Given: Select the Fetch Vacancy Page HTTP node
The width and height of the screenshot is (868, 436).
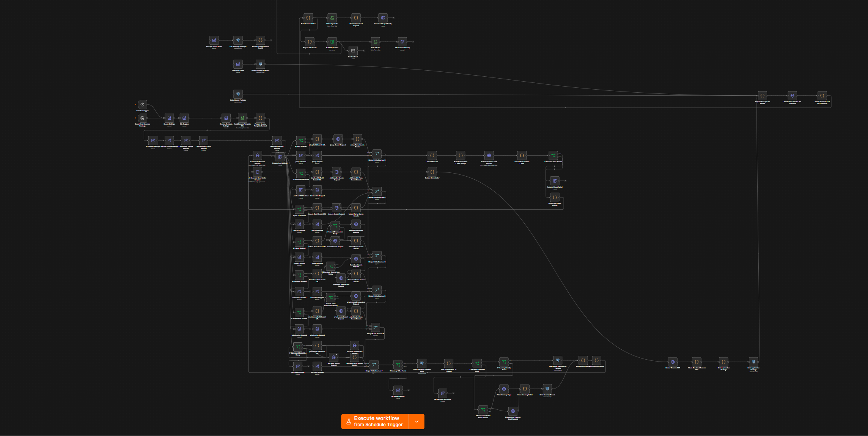Looking at the screenshot, I should click(504, 389).
